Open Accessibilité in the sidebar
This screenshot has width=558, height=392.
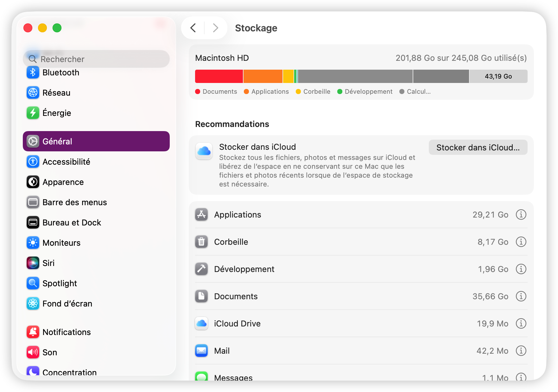pyautogui.click(x=96, y=162)
